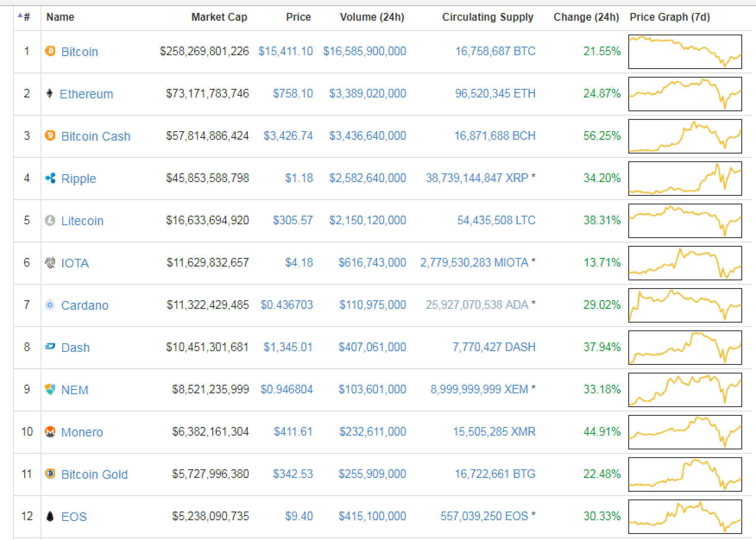Image resolution: width=756 pixels, height=540 pixels.
Task: Click the Bitcoin coin logo icon
Action: 50,51
